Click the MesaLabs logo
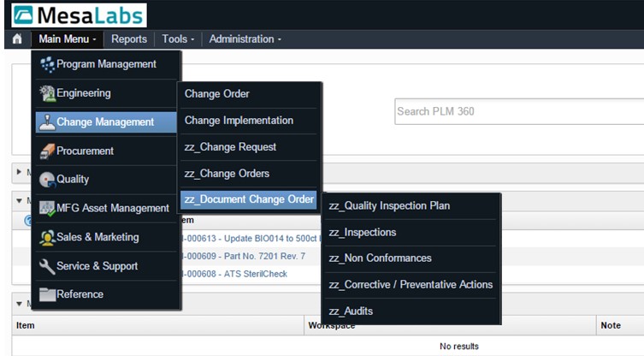This screenshot has width=644, height=356. pos(80,15)
